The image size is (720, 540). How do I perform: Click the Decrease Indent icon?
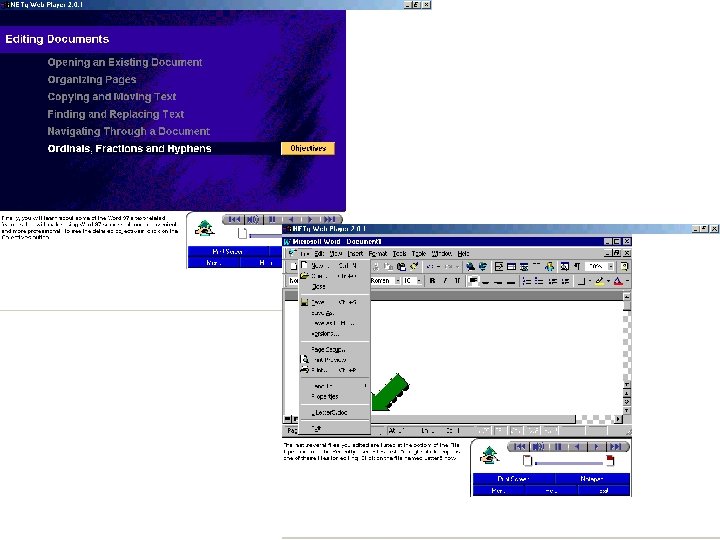(x=553, y=281)
